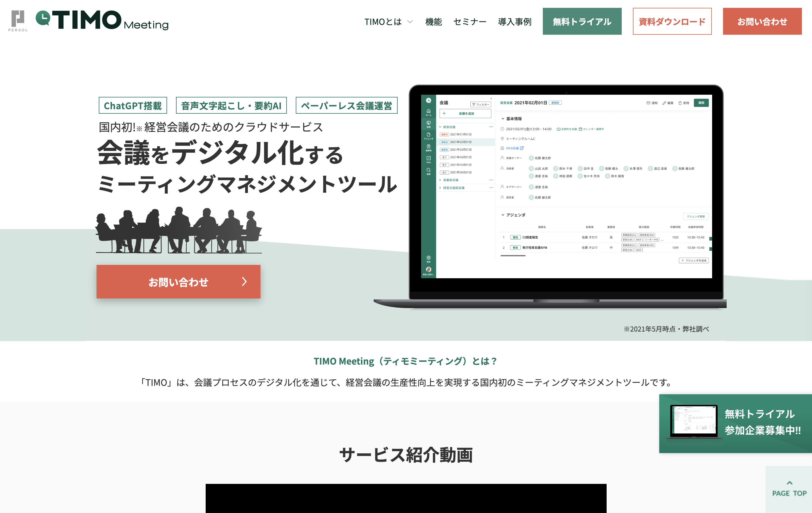Go to 機能 from the navbar

click(434, 22)
